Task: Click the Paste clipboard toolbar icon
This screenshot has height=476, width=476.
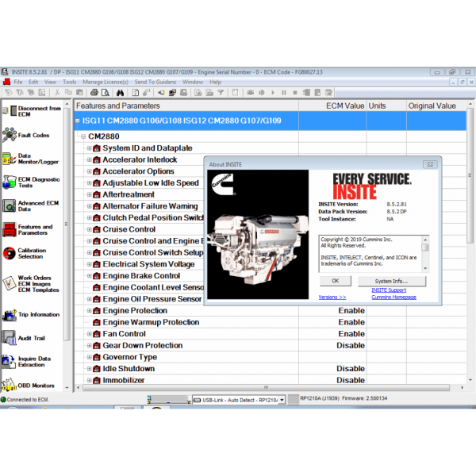Action: [79, 93]
